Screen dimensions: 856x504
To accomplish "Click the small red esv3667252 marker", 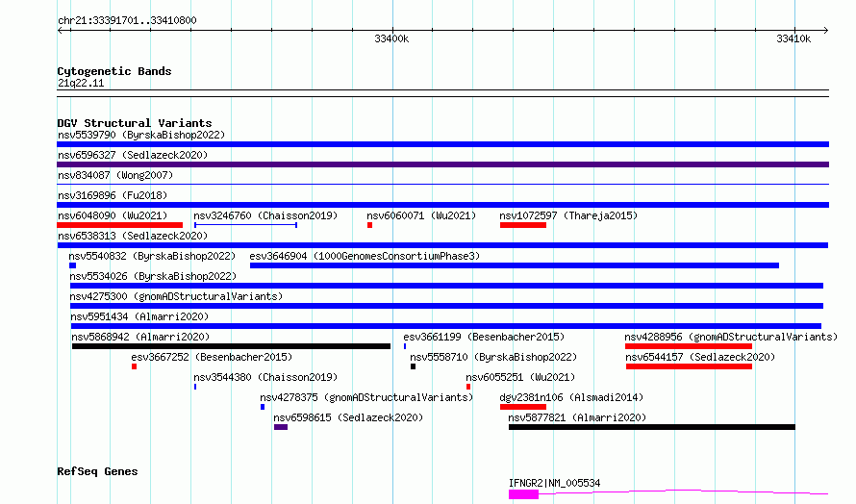I will tap(135, 366).
